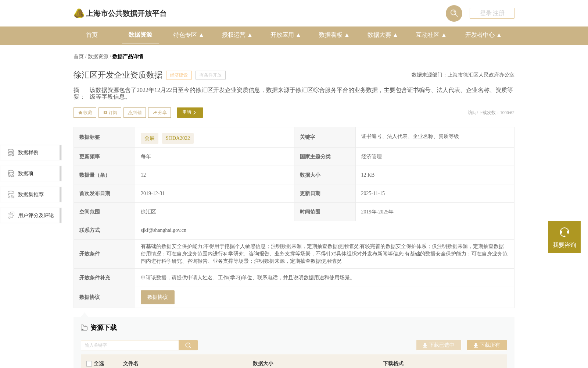The height and width of the screenshot is (368, 588).
Task: Click the 下载格式 column header
Action: click(x=393, y=364)
